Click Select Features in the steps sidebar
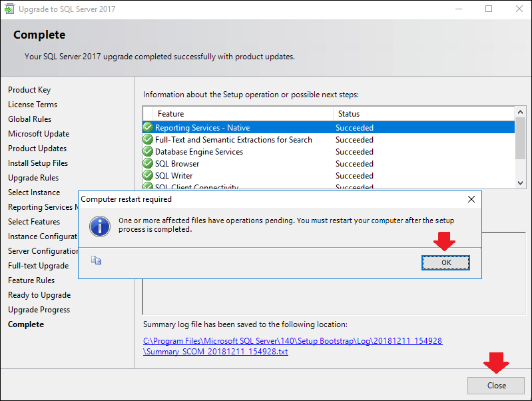This screenshot has height=401, width=532. tap(34, 222)
